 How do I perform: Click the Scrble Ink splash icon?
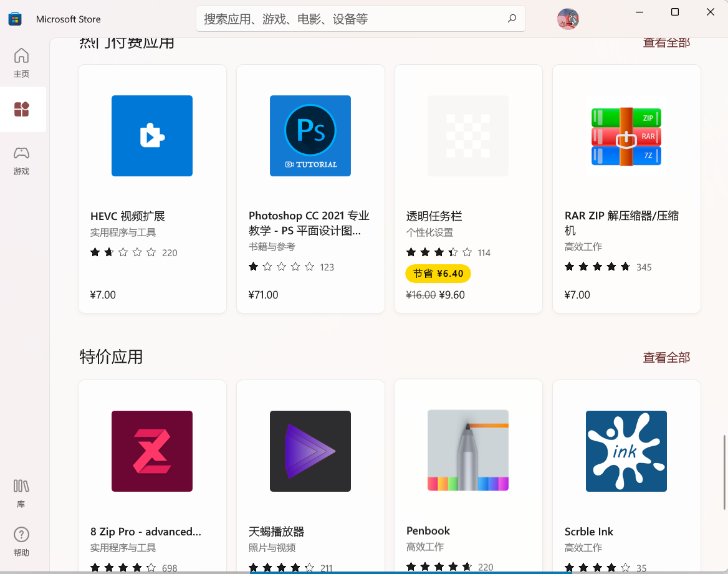(x=626, y=451)
